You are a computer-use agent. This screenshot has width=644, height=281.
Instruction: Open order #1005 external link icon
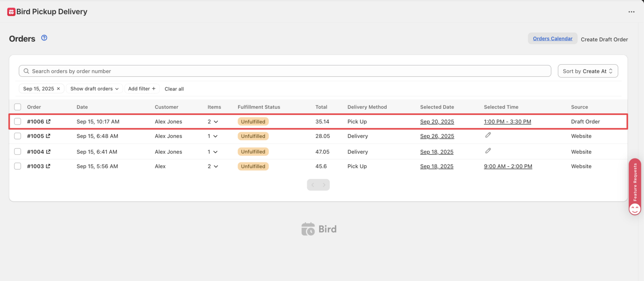48,136
